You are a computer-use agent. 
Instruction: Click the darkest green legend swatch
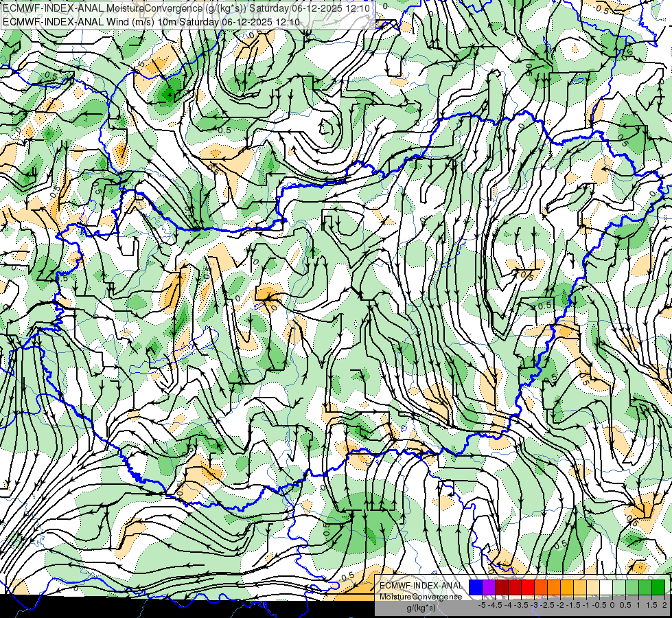point(658,587)
